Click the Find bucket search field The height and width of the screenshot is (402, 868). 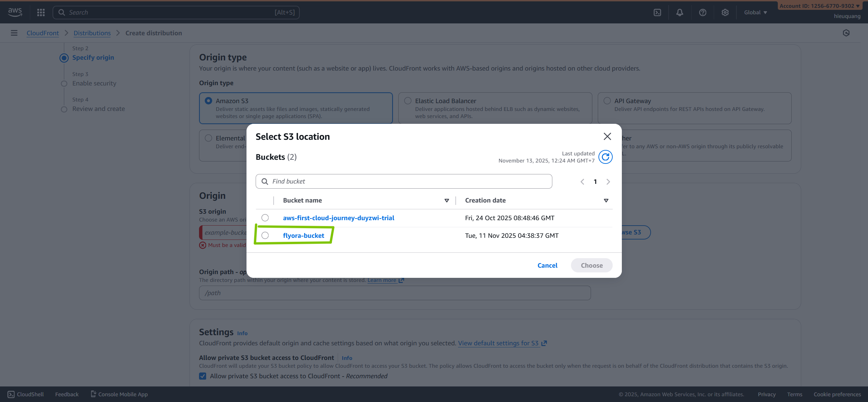(x=403, y=181)
